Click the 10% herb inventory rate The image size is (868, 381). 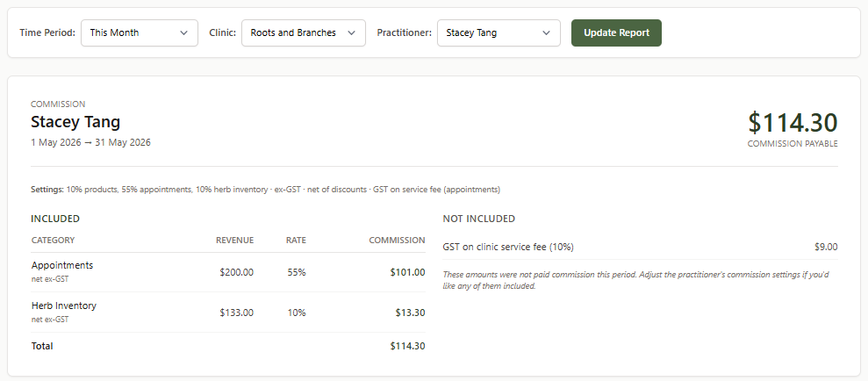click(296, 313)
